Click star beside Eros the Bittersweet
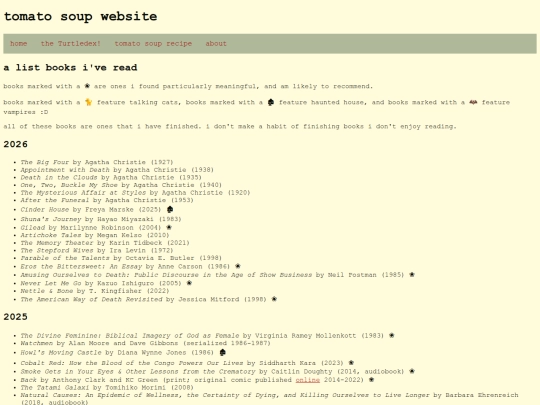540x405 pixels. point(238,266)
